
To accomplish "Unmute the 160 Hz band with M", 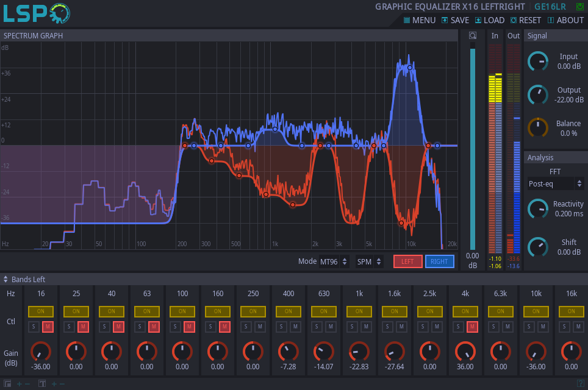I will pos(224,327).
